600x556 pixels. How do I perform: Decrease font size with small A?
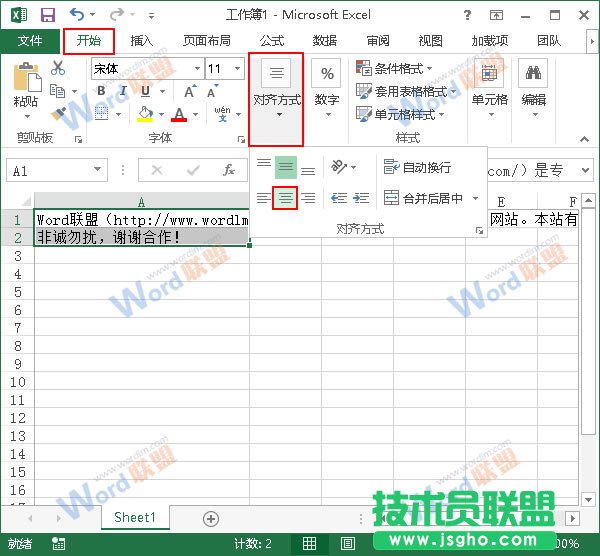212,92
